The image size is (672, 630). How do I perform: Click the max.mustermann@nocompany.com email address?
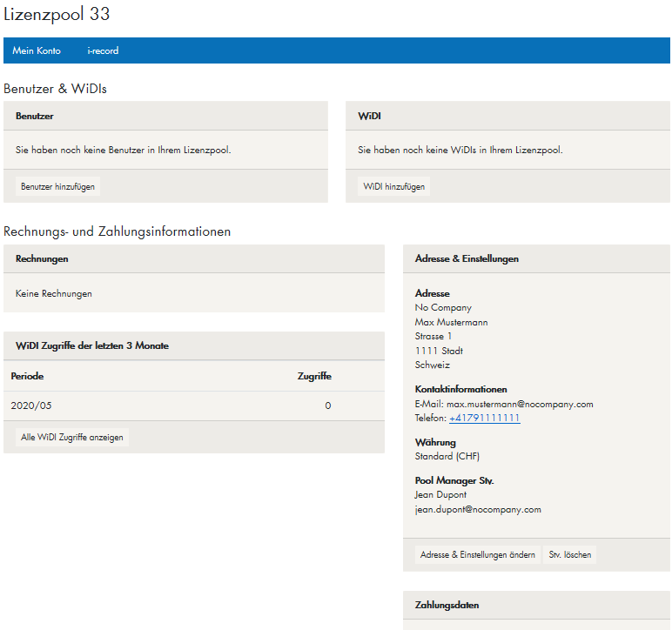coord(519,404)
